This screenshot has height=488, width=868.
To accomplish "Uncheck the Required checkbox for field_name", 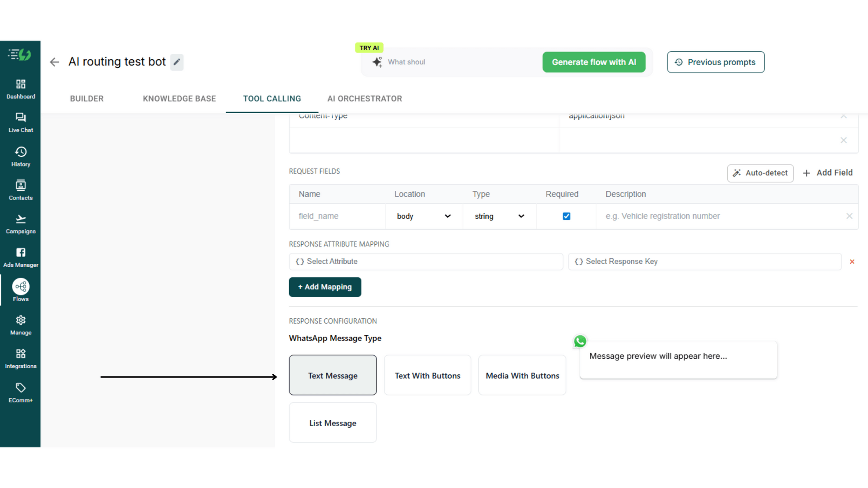I will pyautogui.click(x=566, y=216).
